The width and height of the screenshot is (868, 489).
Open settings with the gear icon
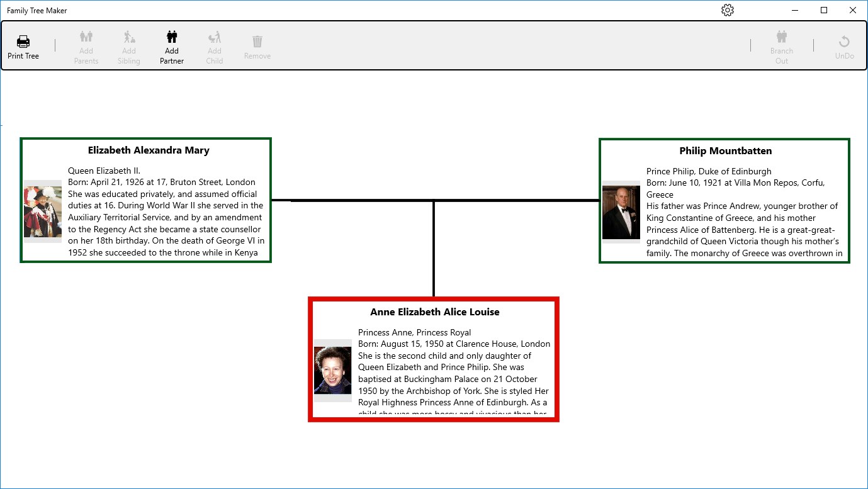[728, 10]
